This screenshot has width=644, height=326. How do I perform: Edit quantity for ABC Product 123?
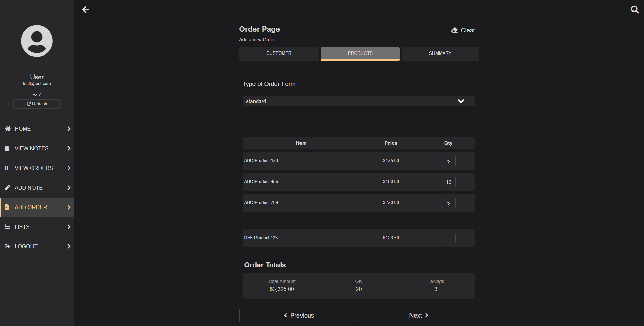coord(448,161)
